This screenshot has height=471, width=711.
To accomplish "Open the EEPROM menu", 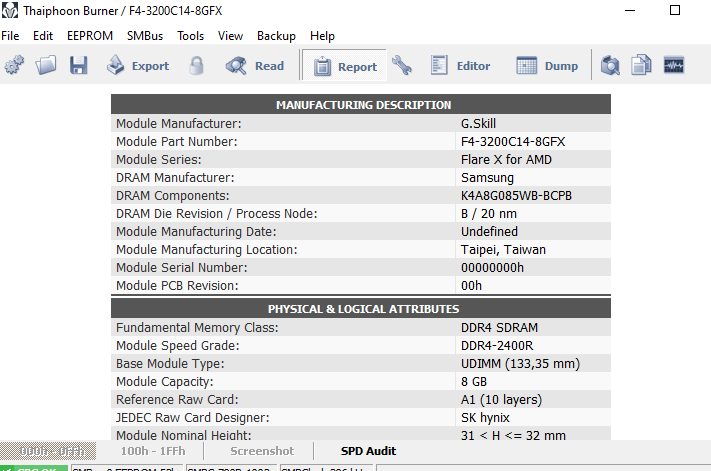I will (90, 36).
